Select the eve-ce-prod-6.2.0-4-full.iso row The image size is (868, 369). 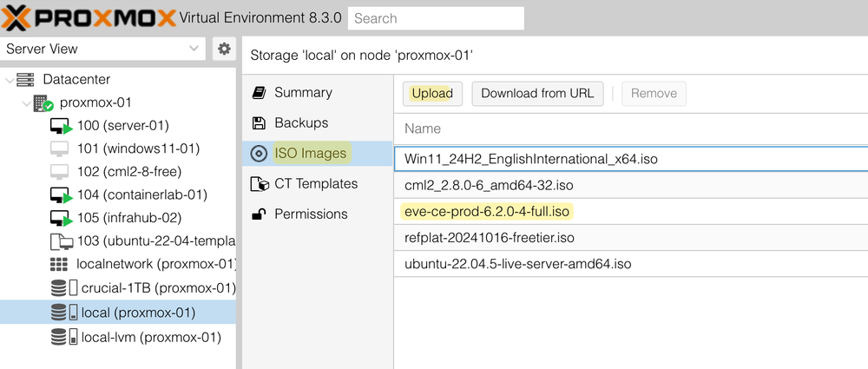pos(487,211)
